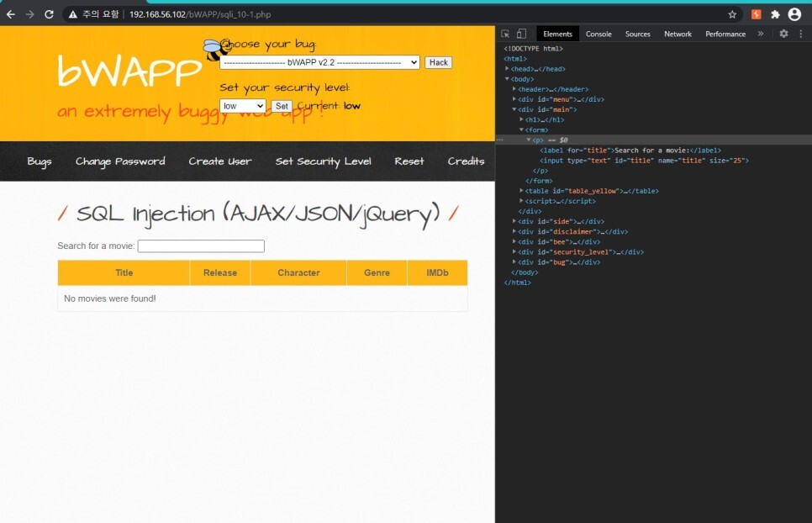This screenshot has height=523, width=812.
Task: Open the security level dropdown
Action: click(x=242, y=106)
